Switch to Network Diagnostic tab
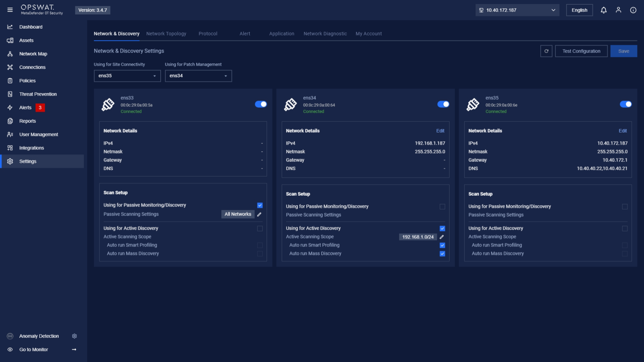Image resolution: width=644 pixels, height=362 pixels. (x=325, y=34)
